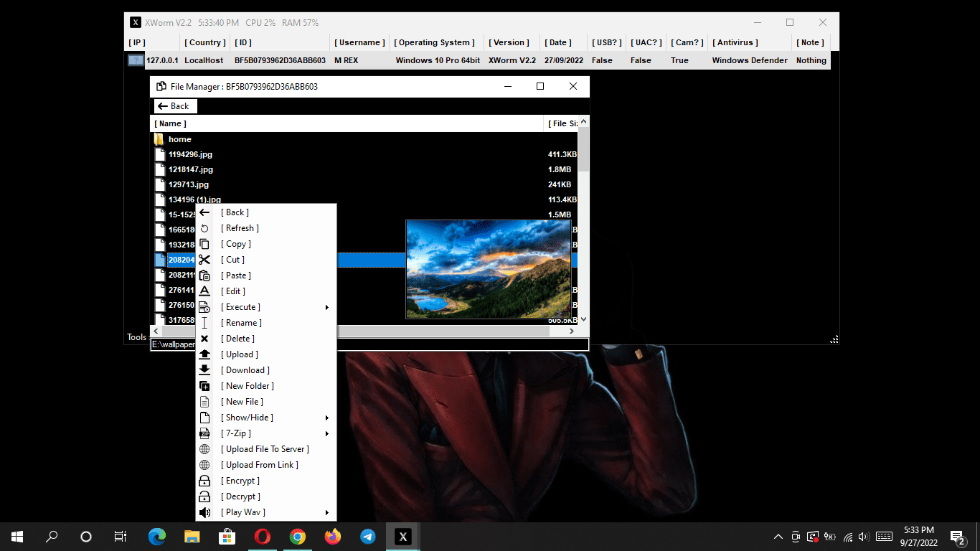Choose Upload From Link
Screen dimensions: 980x551
[x=260, y=465]
